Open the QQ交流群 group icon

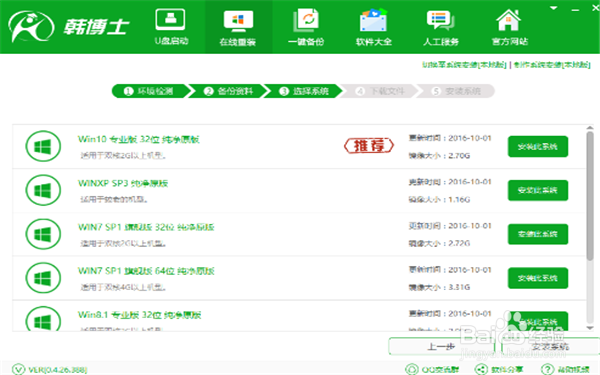click(412, 369)
